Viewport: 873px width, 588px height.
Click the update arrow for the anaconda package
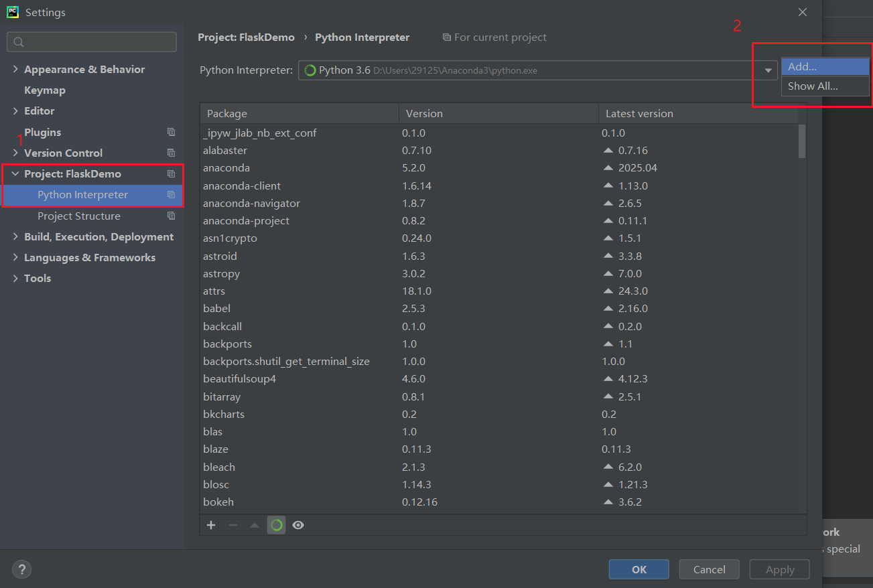608,167
